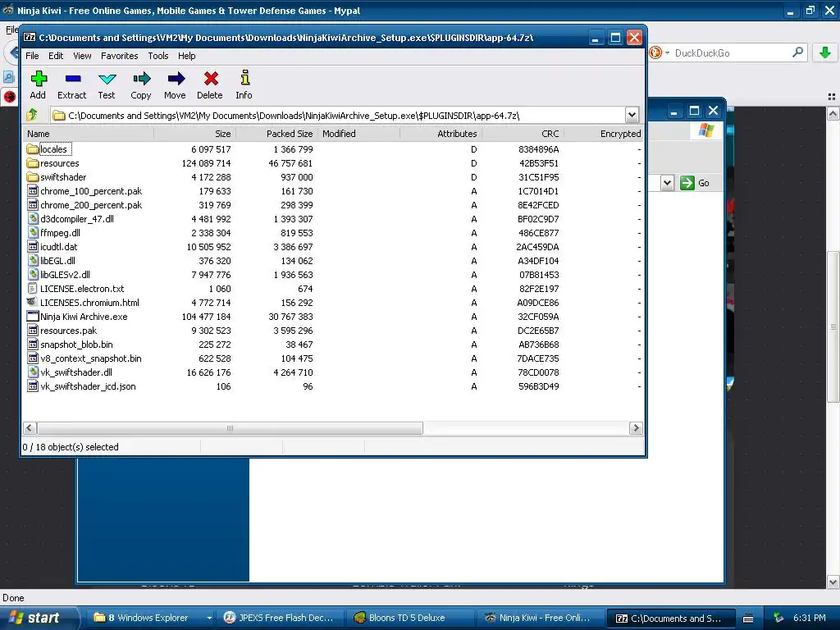Screen dimensions: 840x630
Task: Switch to Bloons TD 5 Deluxe taskbar item
Action: click(411, 618)
